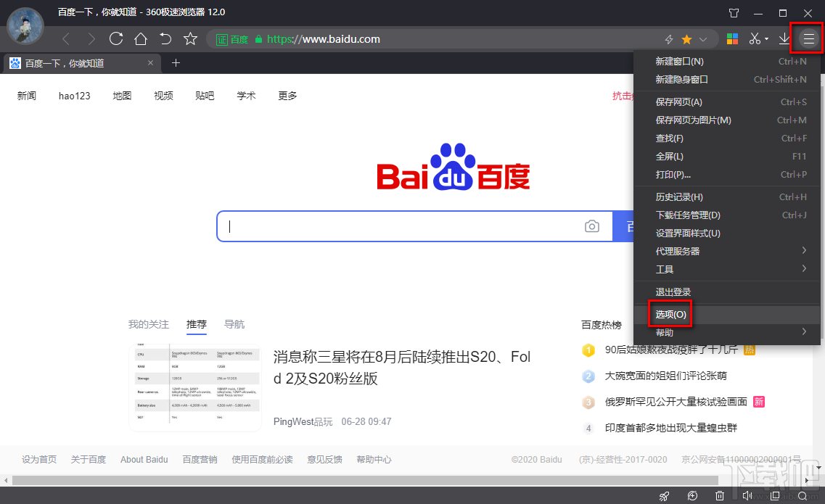Click inside the Baidu search input field
825x504 pixels.
(399, 226)
